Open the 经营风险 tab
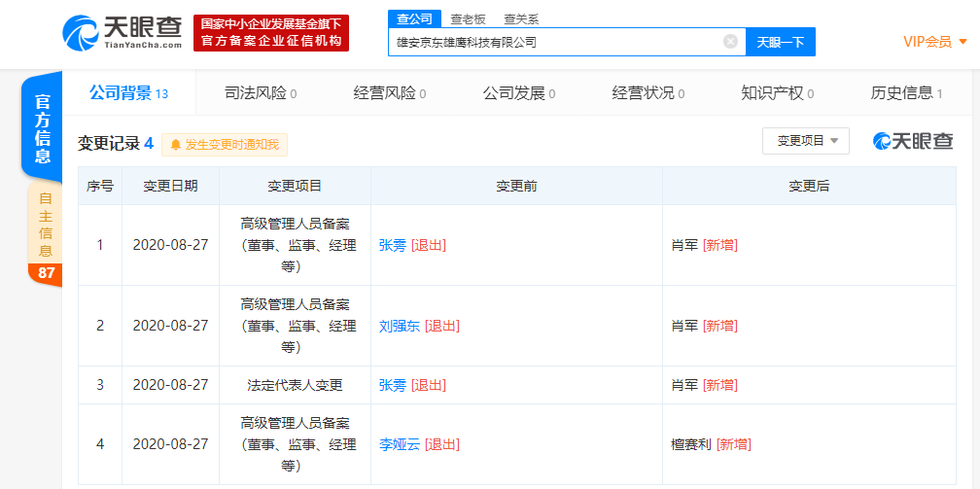The height and width of the screenshot is (489, 980). click(389, 93)
